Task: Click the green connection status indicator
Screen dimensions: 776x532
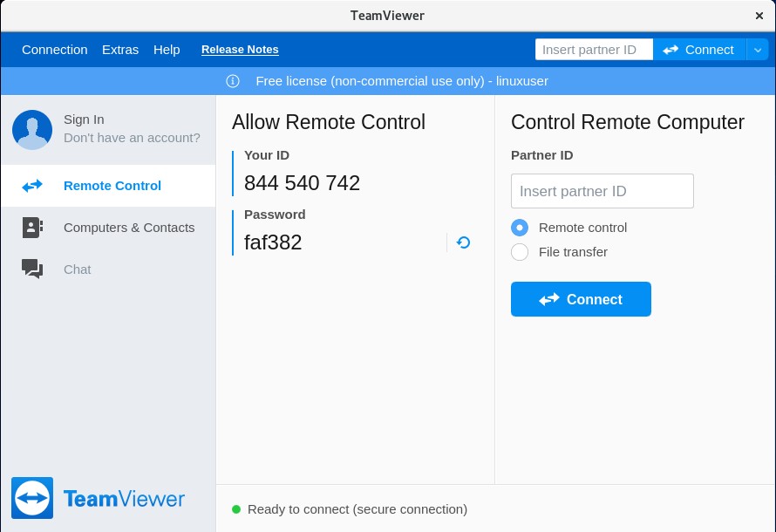Action: pos(236,509)
